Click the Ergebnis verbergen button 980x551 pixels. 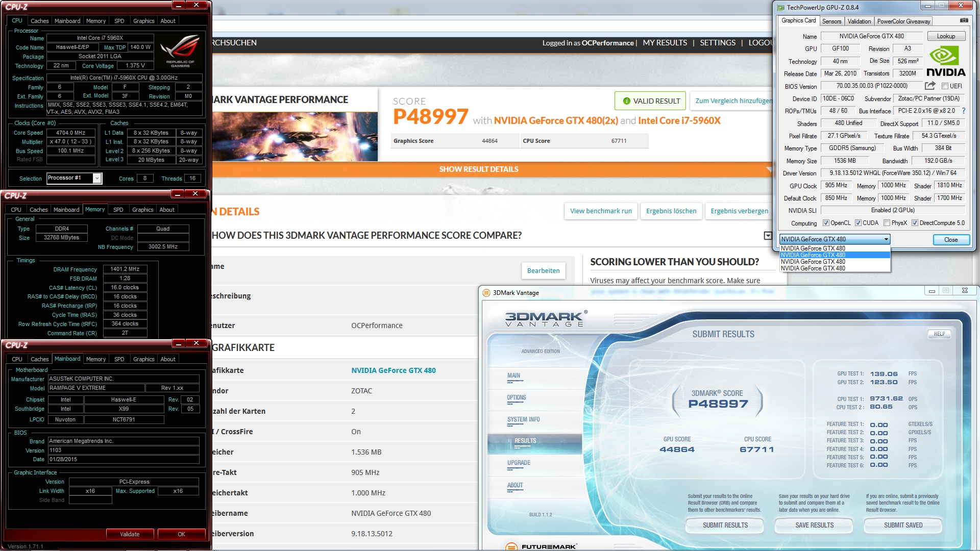739,211
